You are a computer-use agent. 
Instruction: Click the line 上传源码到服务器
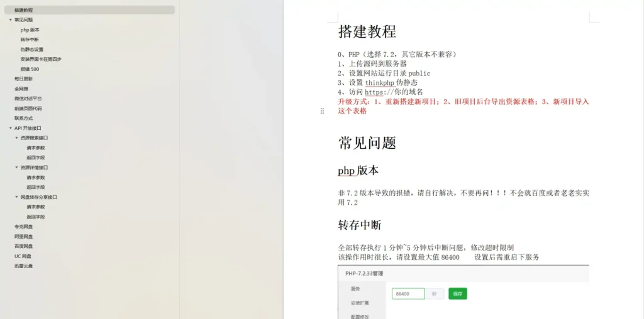372,63
